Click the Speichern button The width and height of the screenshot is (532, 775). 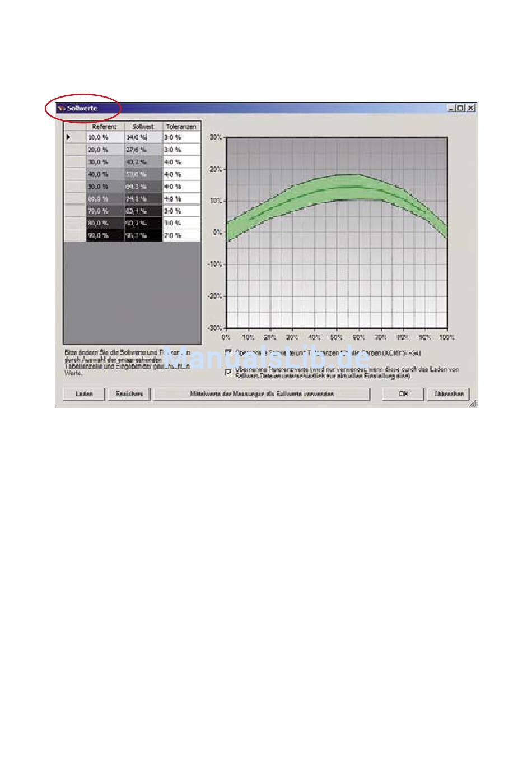[x=129, y=394]
